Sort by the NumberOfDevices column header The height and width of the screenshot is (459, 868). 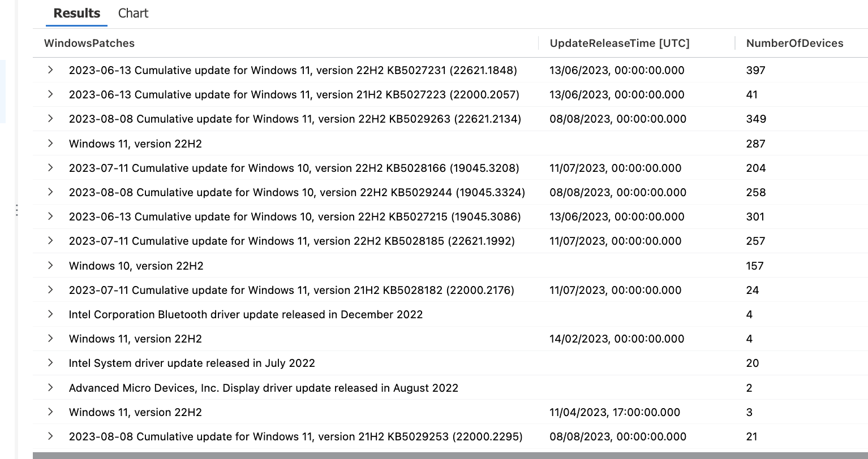click(794, 43)
